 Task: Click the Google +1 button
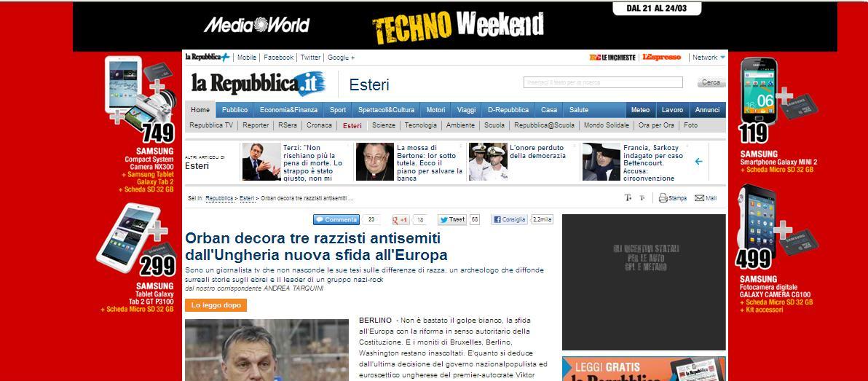click(401, 220)
